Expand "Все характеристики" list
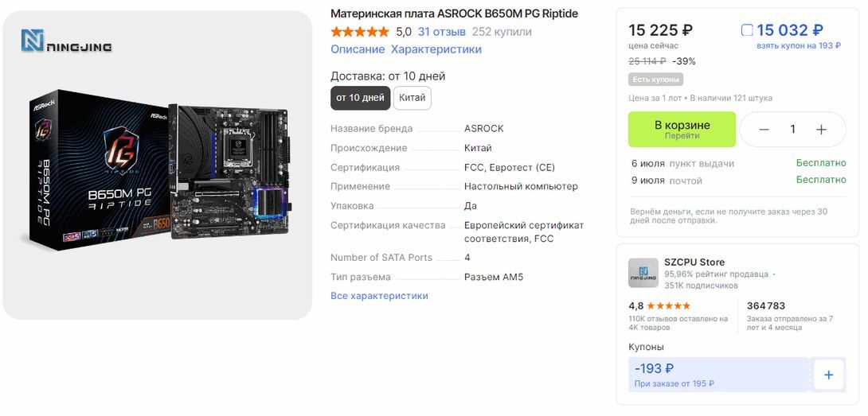Image resolution: width=868 pixels, height=416 pixels. coord(379,296)
